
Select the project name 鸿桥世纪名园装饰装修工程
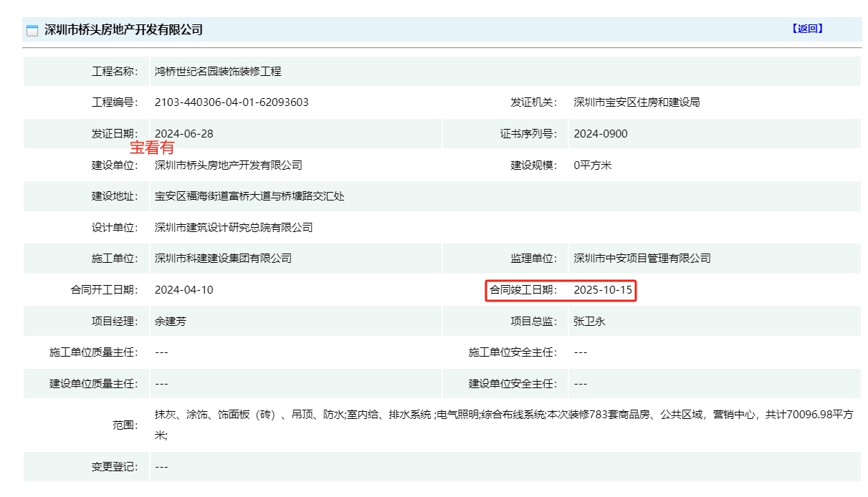point(218,72)
